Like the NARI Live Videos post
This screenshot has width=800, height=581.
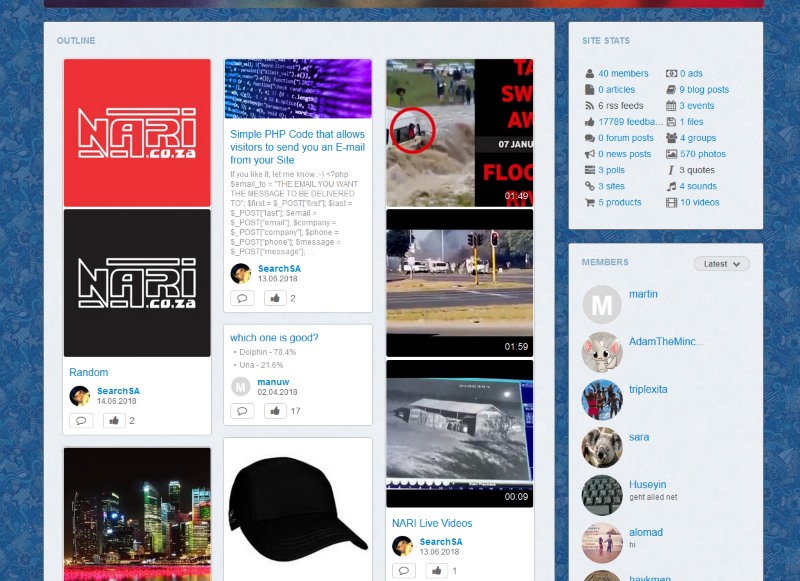click(436, 570)
